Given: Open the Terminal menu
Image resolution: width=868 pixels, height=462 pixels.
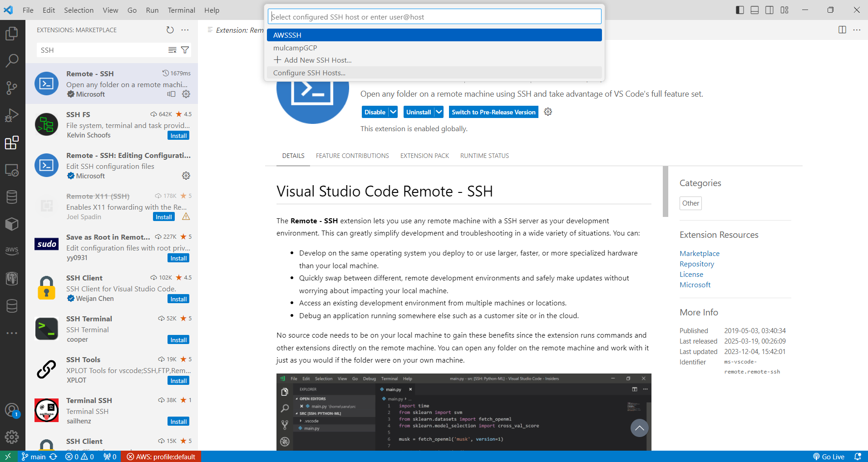Looking at the screenshot, I should [x=181, y=10].
